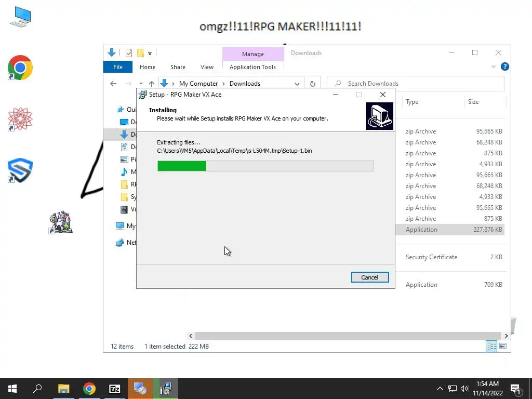
Task: Click My Computer in address breadcrumb
Action: (x=198, y=84)
